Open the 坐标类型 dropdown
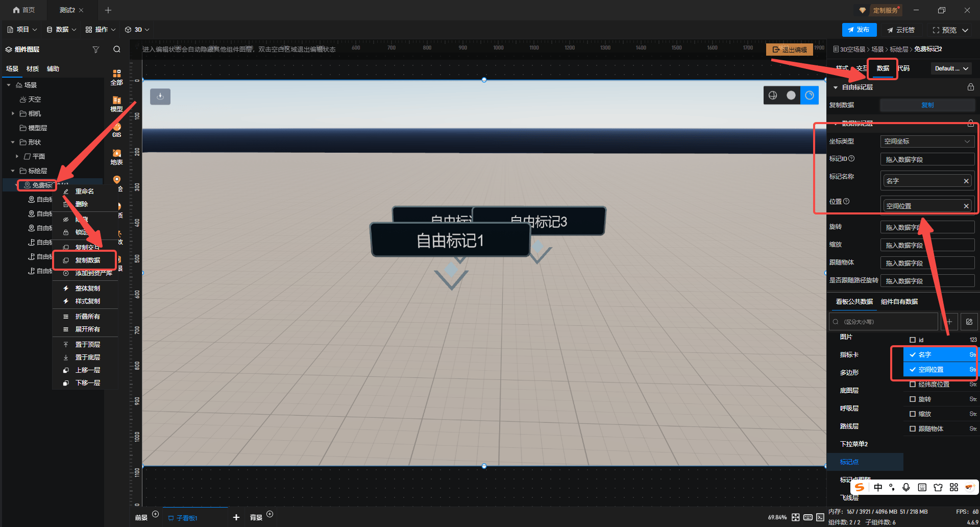980x527 pixels. pos(927,141)
